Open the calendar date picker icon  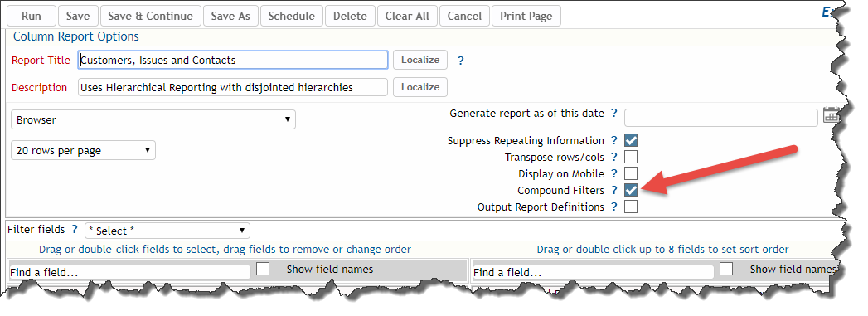pos(831,115)
